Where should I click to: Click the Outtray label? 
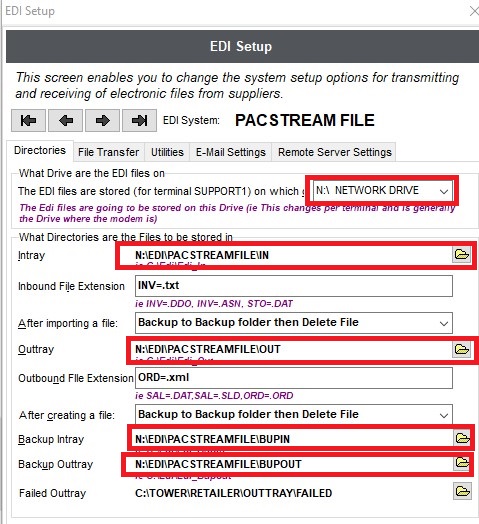pyautogui.click(x=36, y=350)
